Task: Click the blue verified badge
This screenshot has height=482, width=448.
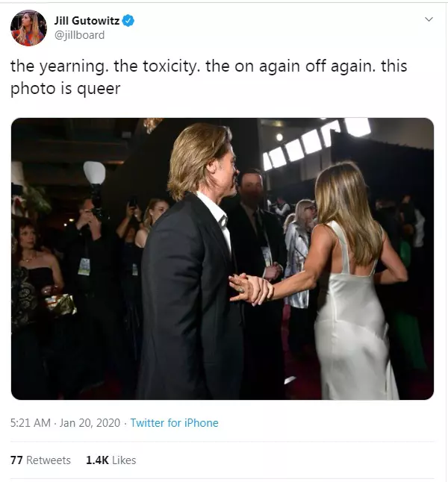Action: click(x=129, y=21)
